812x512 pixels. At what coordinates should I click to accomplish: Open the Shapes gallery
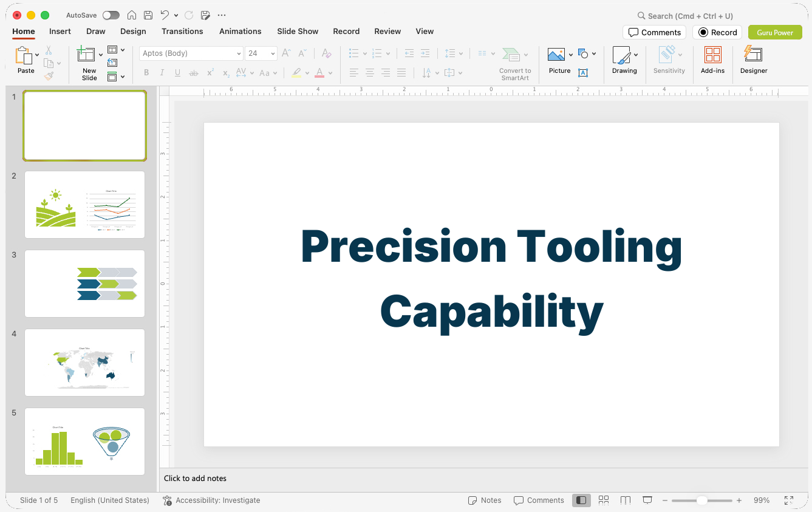click(583, 54)
